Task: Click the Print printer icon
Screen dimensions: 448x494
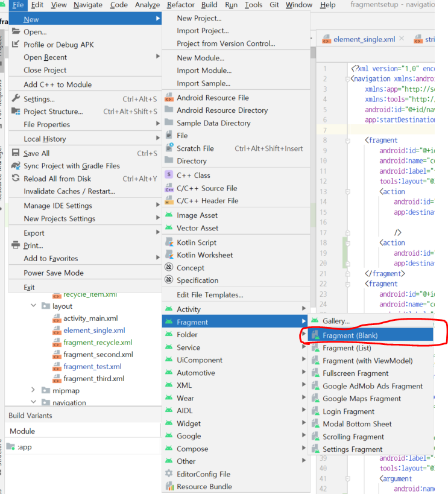Action: [x=16, y=245]
